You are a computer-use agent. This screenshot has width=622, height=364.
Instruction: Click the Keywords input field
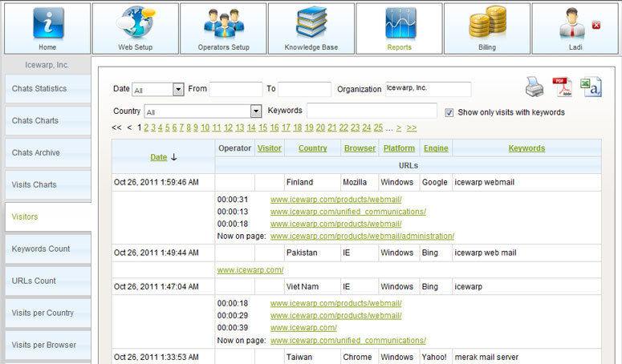[x=372, y=111]
